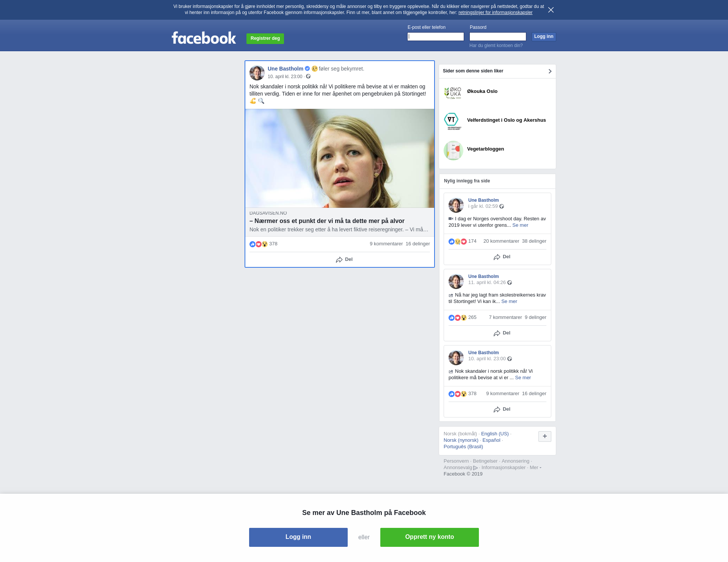Expand Sider som denne siden liker chevron
The height and width of the screenshot is (562, 728).
550,71
